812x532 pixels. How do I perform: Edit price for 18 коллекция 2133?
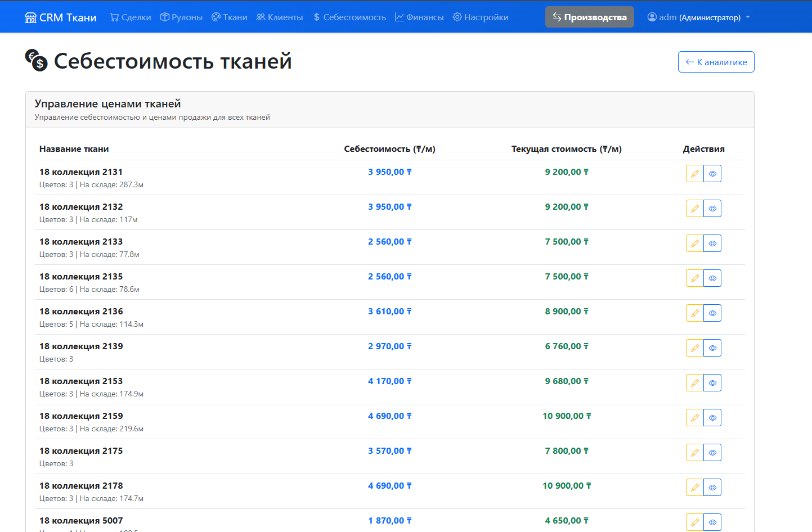695,244
